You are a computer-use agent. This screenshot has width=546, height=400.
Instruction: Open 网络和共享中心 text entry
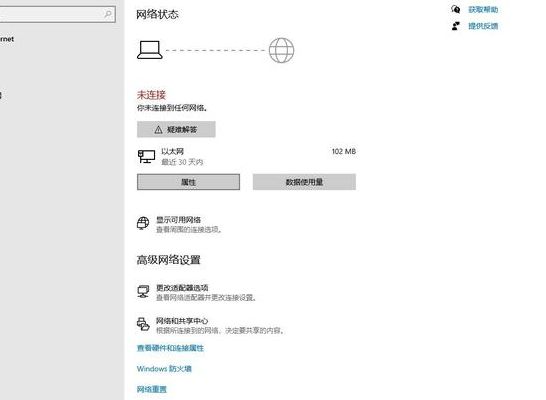[x=182, y=321]
